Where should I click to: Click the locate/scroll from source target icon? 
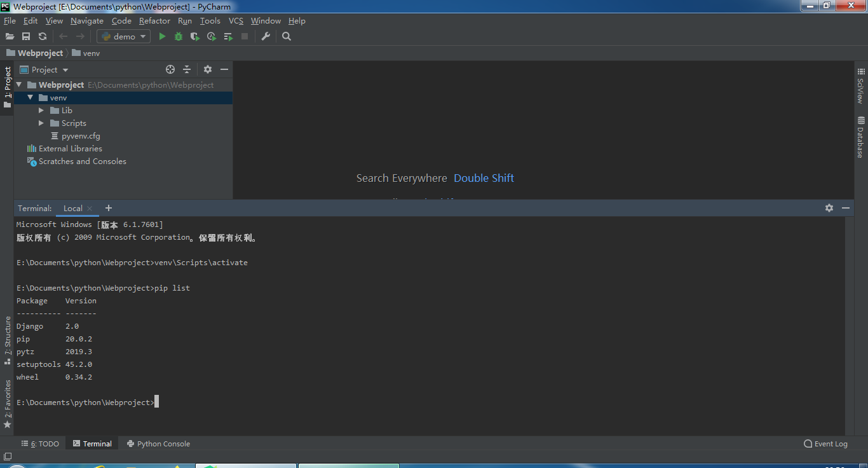[170, 69]
